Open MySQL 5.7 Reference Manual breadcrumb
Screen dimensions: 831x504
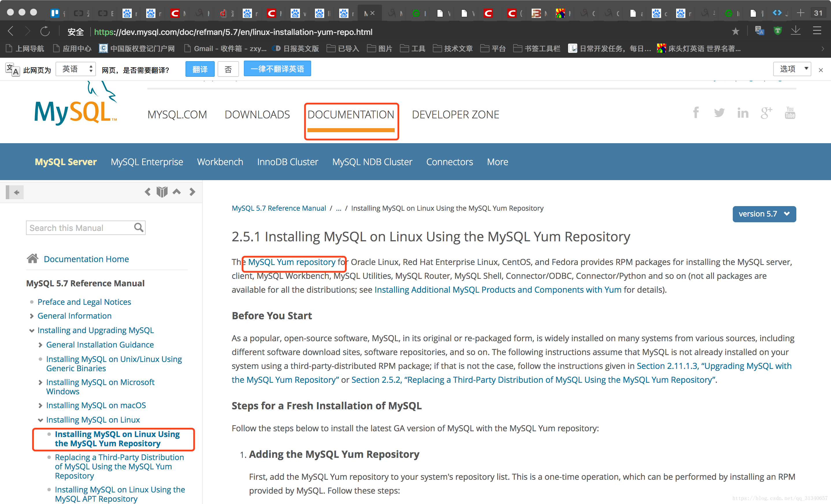pos(279,208)
